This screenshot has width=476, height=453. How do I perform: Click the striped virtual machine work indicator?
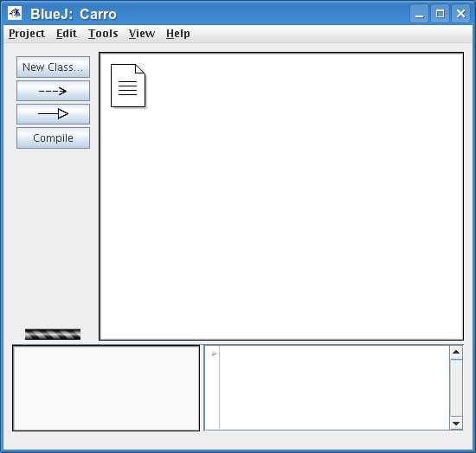pyautogui.click(x=53, y=334)
